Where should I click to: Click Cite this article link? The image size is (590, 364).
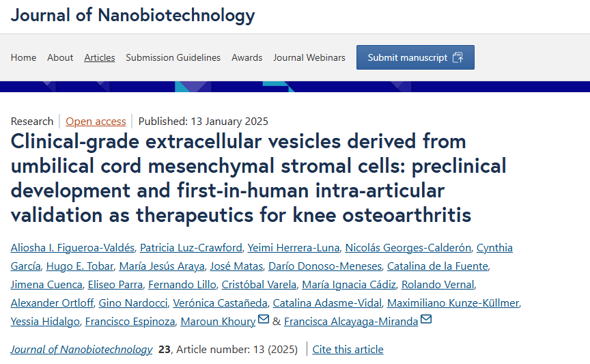[348, 350]
